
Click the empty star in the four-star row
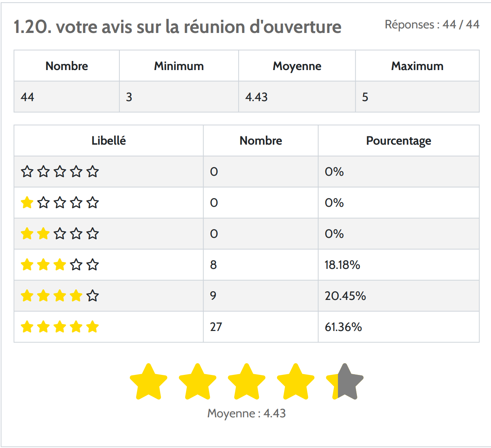92,295
